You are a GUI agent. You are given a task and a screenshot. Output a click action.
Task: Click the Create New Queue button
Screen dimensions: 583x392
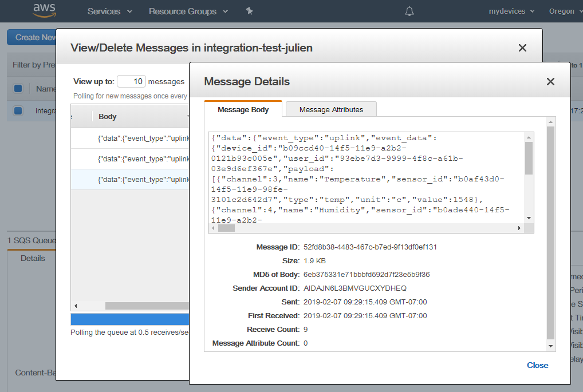31,37
